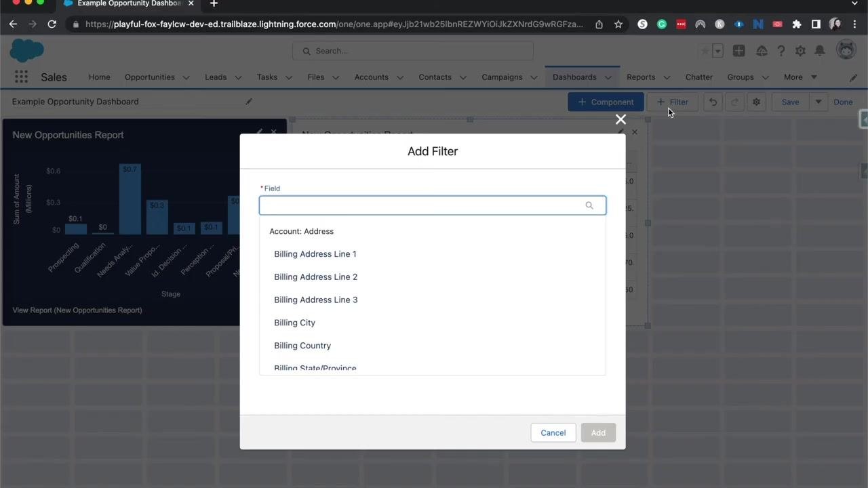The width and height of the screenshot is (868, 488).
Task: Open the Help question mark icon
Action: coord(781,51)
